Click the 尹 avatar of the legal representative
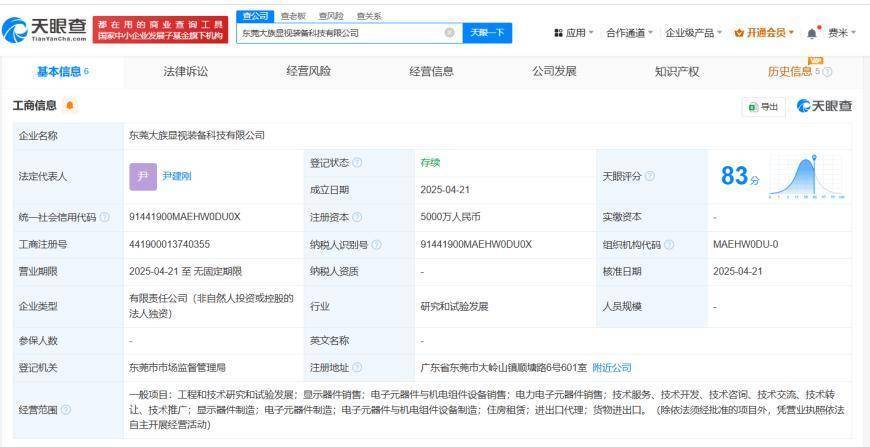Image resolution: width=870 pixels, height=447 pixels. [x=143, y=177]
